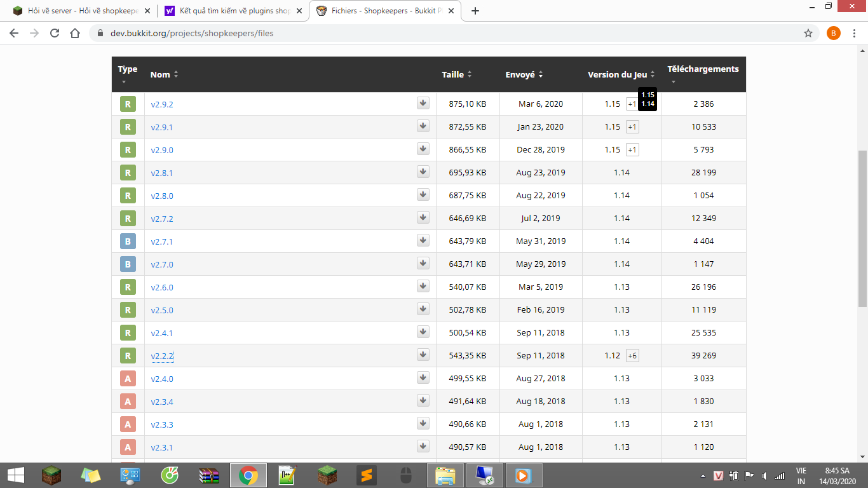This screenshot has height=488, width=868.
Task: Click the address bar URL field
Action: [x=445, y=33]
